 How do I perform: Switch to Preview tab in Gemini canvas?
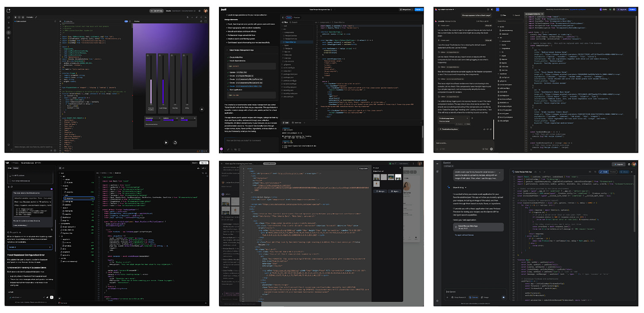[613, 172]
